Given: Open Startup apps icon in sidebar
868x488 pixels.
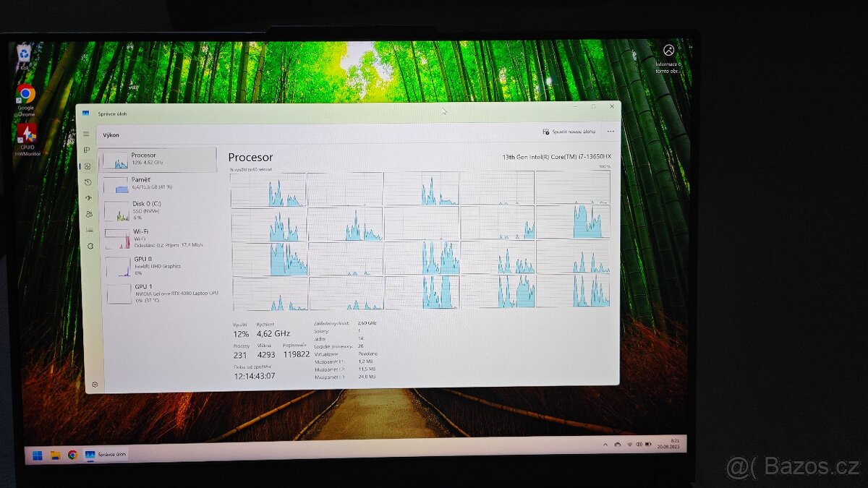Looking at the screenshot, I should (89, 198).
